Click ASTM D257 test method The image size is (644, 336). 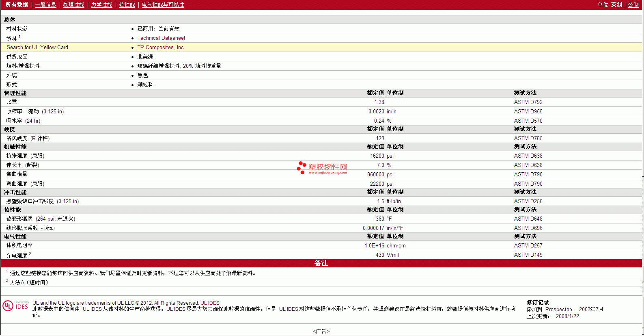click(528, 245)
